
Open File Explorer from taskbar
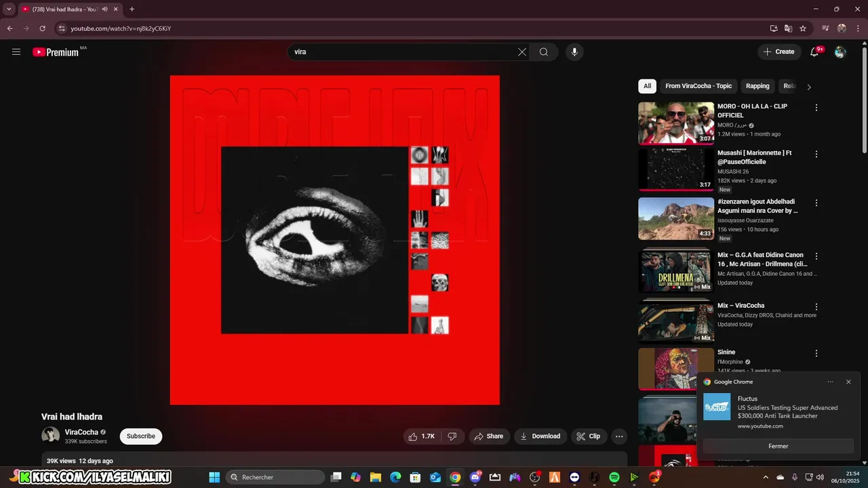click(x=376, y=477)
